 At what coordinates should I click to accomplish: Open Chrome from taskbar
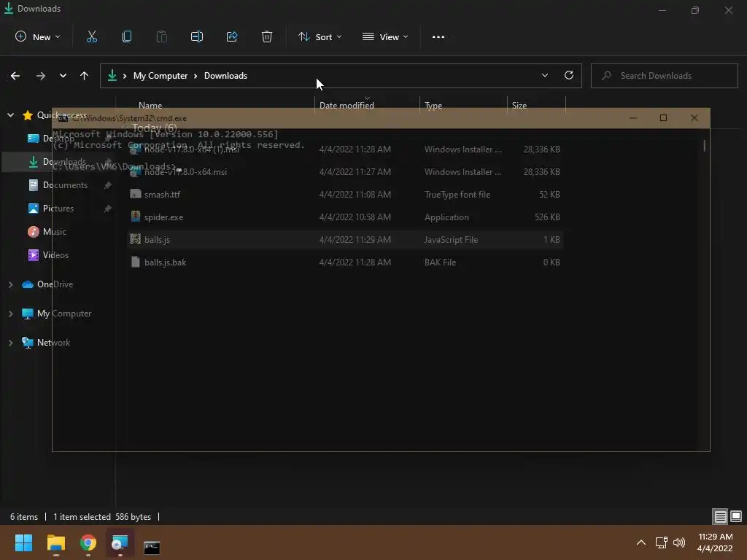click(88, 542)
